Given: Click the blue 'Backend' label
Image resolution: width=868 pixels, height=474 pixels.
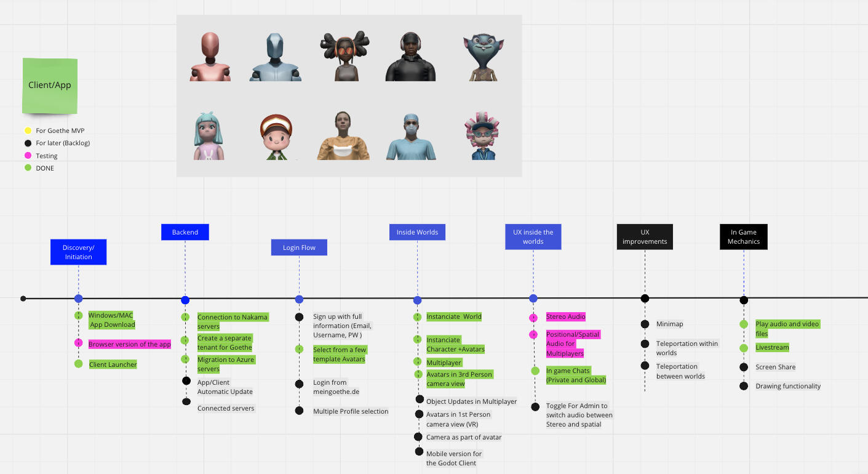Looking at the screenshot, I should coord(185,232).
